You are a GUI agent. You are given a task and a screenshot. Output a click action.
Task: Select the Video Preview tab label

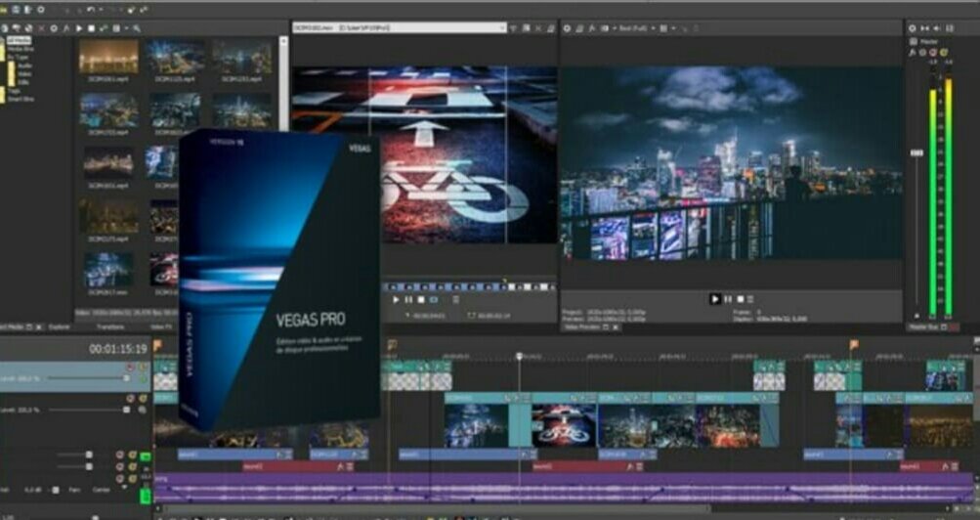(x=582, y=326)
